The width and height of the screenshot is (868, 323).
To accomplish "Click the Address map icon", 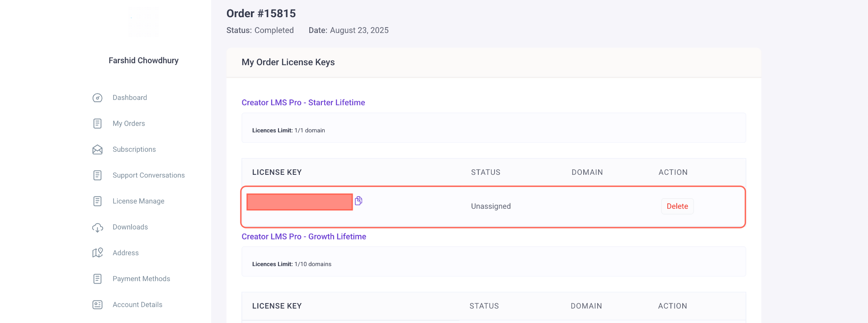I will [97, 253].
